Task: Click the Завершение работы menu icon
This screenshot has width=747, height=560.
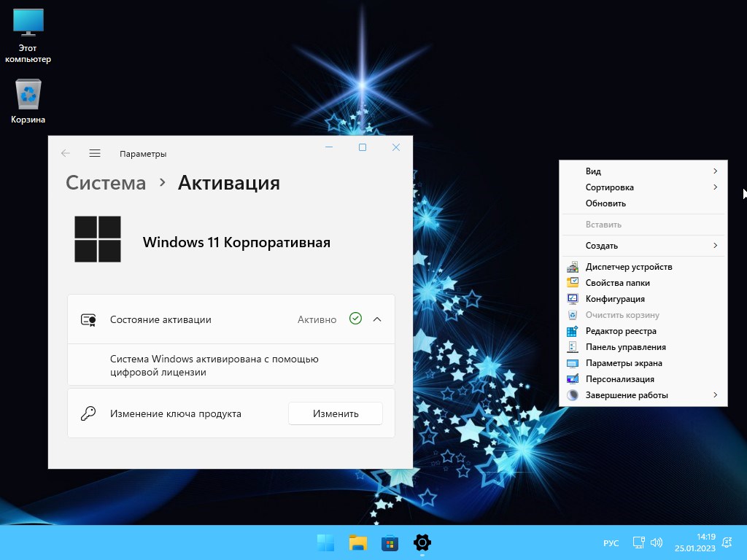Action: [573, 395]
